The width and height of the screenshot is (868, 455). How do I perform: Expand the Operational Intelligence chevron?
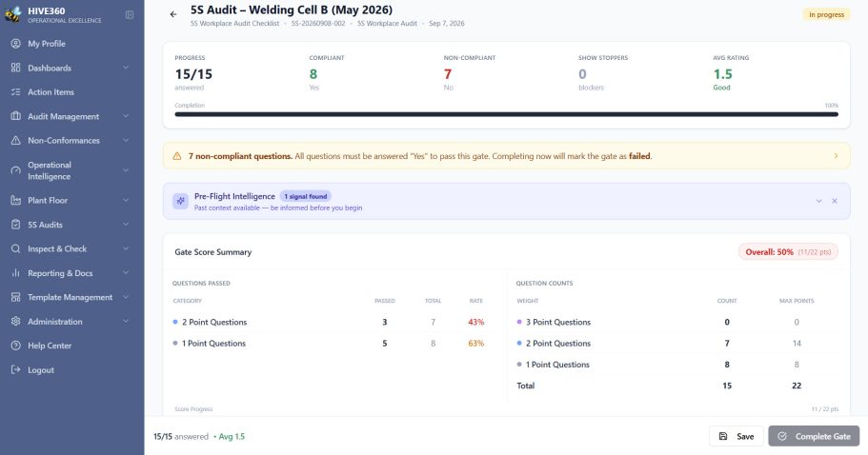click(x=126, y=170)
